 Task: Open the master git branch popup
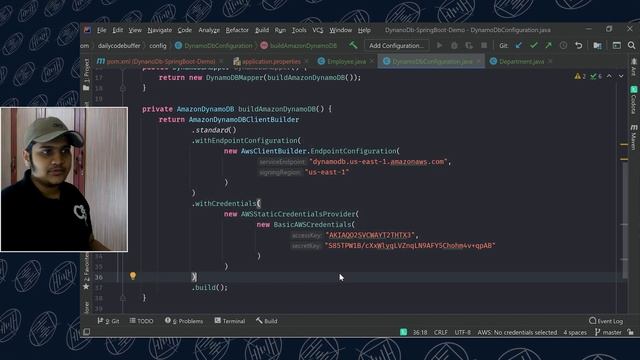608,333
